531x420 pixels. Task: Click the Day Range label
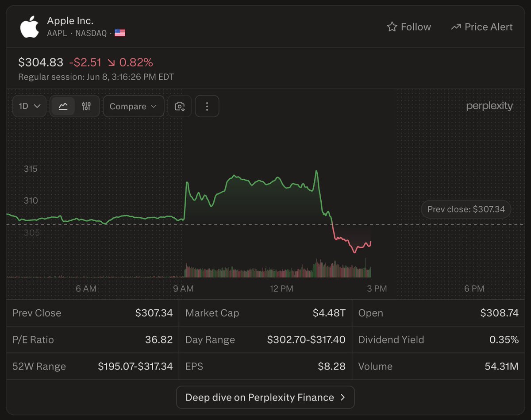pos(210,339)
